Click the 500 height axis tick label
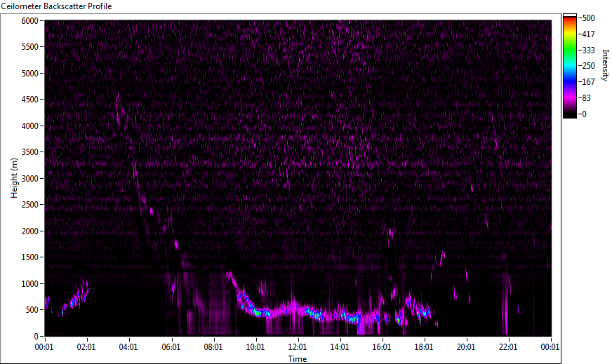 (x=32, y=310)
